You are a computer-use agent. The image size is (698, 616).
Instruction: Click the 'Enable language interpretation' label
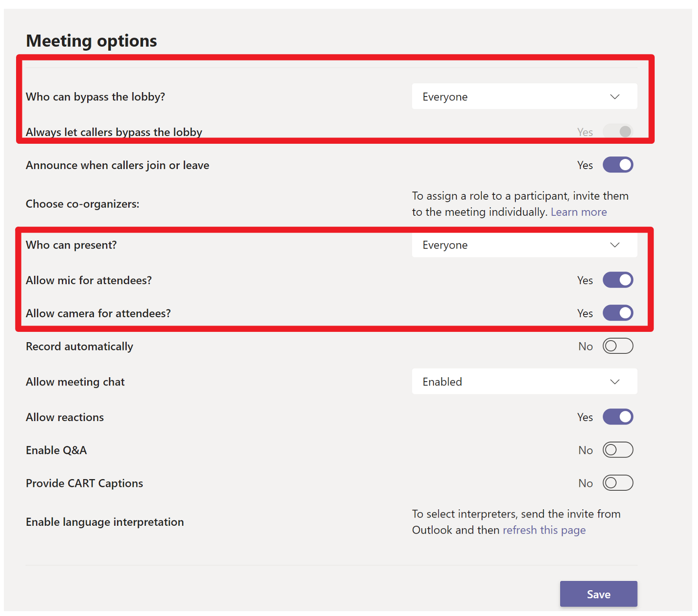point(105,522)
